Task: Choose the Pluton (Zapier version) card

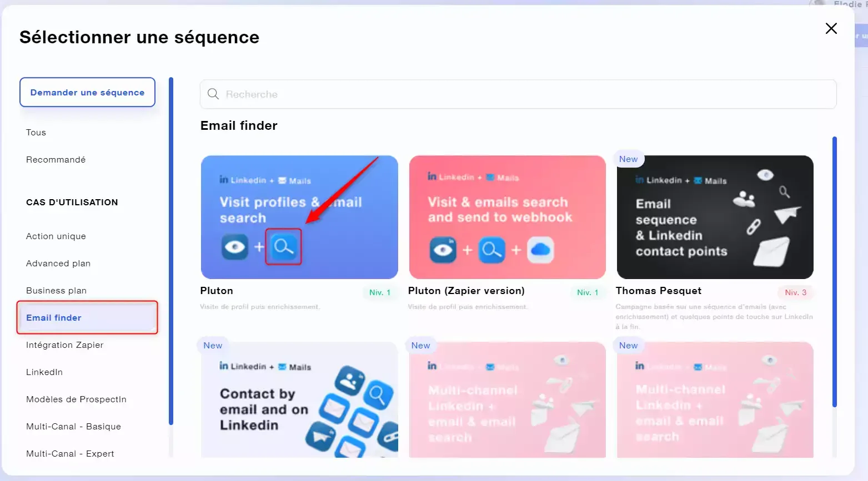Action: [x=507, y=217]
